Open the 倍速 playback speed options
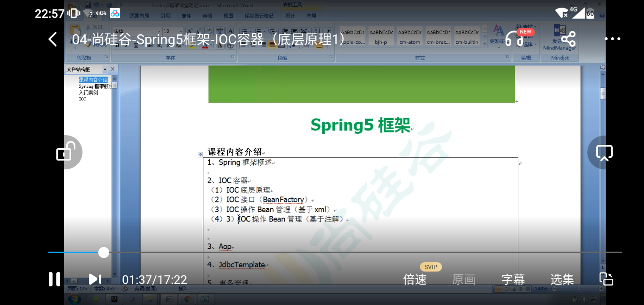 point(415,280)
